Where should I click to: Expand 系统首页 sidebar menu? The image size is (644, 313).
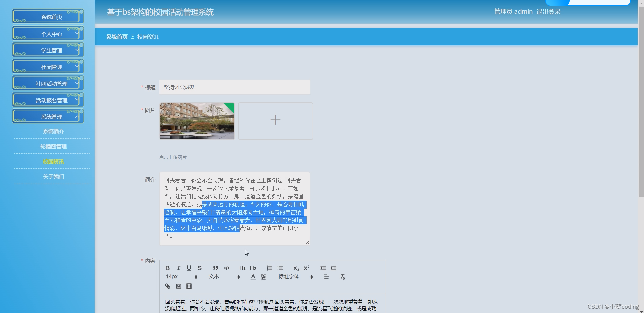pos(48,16)
